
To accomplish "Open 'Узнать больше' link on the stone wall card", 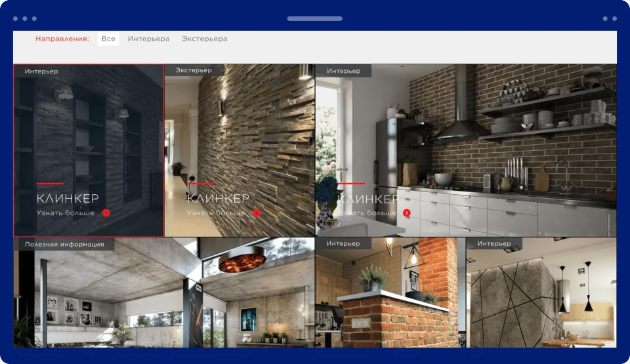I will pyautogui.click(x=216, y=213).
